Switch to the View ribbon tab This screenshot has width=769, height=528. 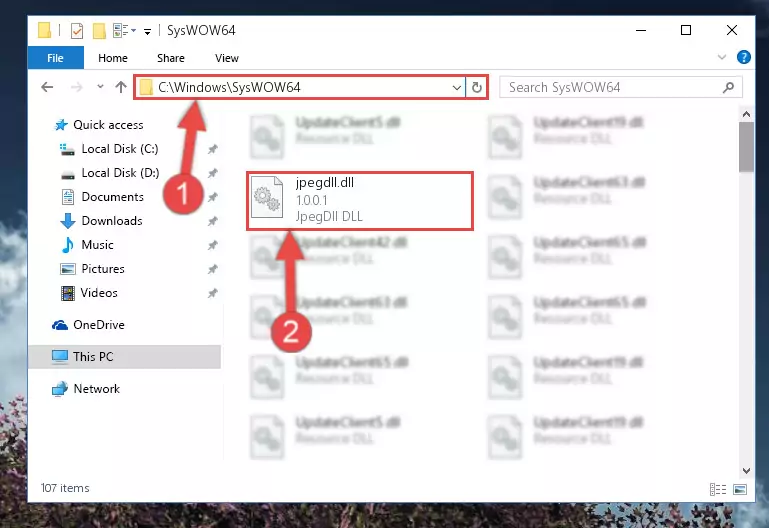(x=227, y=58)
